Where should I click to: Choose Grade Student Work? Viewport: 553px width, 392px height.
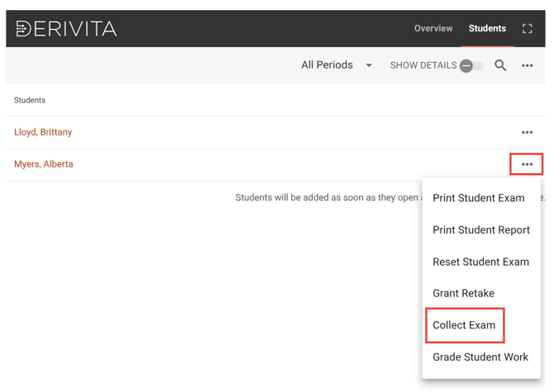480,357
